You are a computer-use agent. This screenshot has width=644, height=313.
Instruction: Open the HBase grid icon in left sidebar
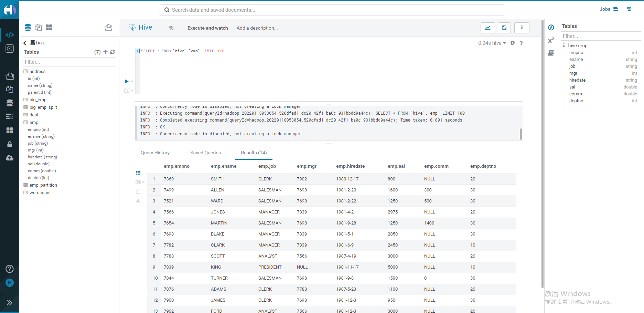tap(10, 130)
